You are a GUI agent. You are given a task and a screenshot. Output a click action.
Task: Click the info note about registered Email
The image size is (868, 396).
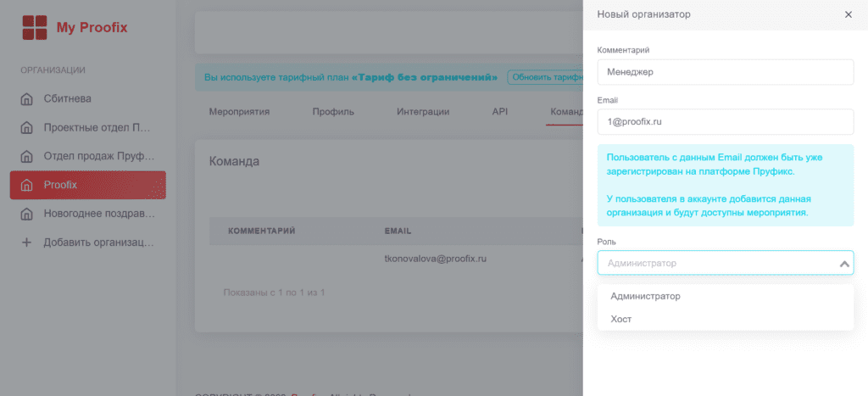coord(726,186)
